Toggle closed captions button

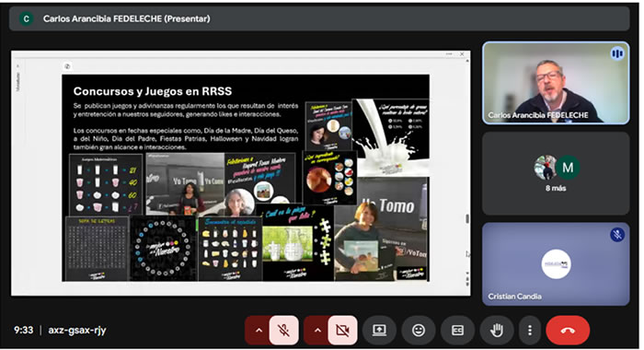458,330
